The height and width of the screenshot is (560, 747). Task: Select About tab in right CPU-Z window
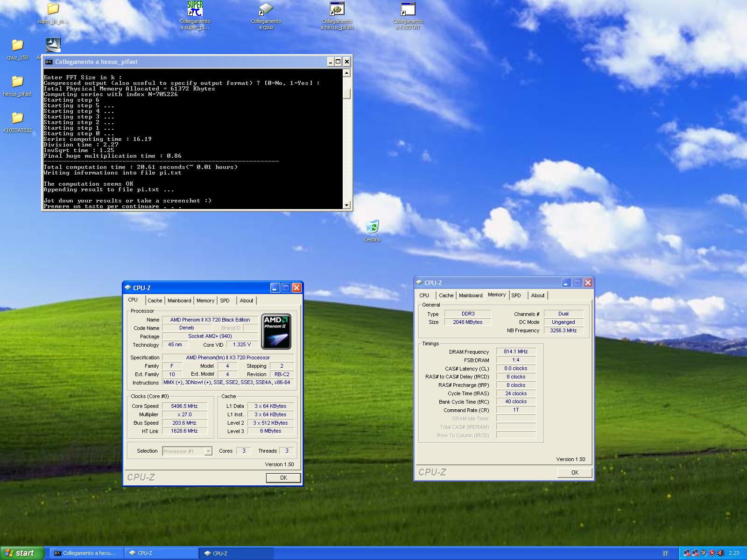pos(538,295)
